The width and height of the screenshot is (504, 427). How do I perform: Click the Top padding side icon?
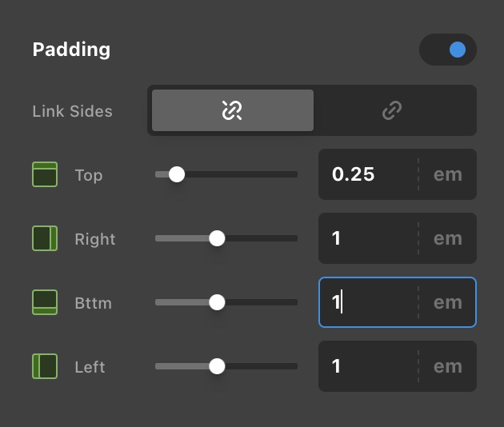coord(45,174)
